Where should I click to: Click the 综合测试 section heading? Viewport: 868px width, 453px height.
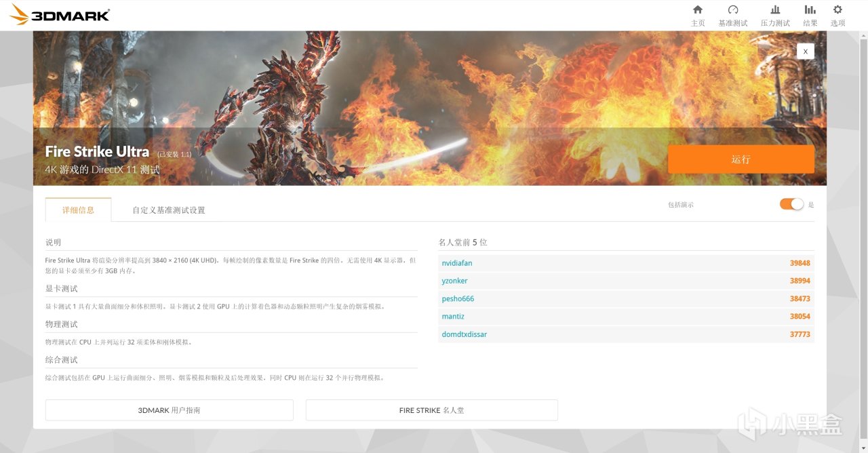tap(62, 359)
